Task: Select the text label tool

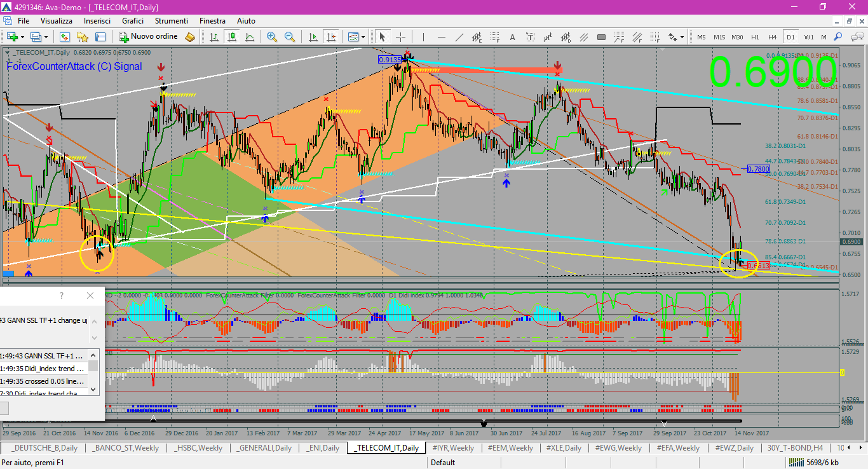Action: (x=531, y=37)
